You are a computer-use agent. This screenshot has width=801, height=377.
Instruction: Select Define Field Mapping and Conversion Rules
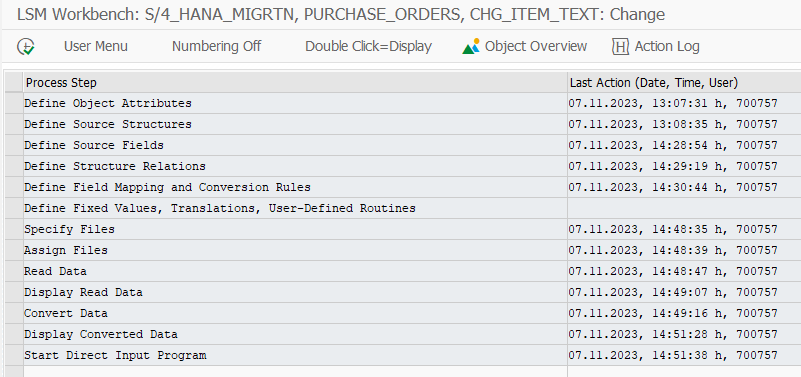click(168, 187)
